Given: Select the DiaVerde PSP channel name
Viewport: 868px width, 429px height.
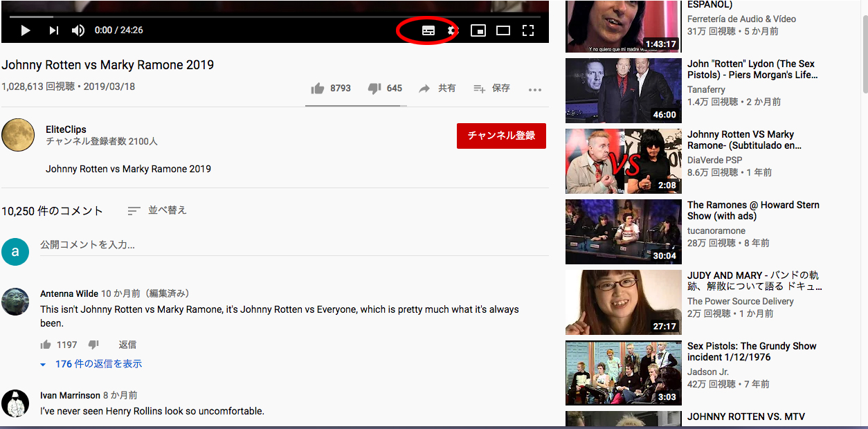Looking at the screenshot, I should coord(714,160).
